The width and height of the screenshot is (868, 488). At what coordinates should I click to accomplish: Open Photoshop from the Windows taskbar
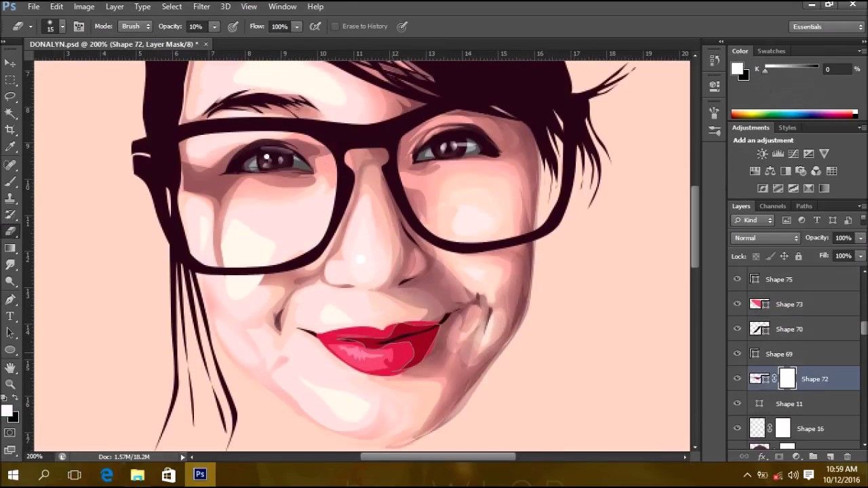tap(200, 474)
